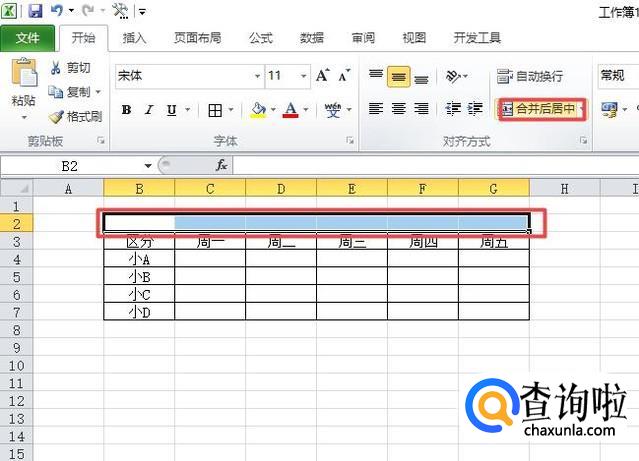
Task: Switch to the 开发工具 Developer tab
Action: 477,38
